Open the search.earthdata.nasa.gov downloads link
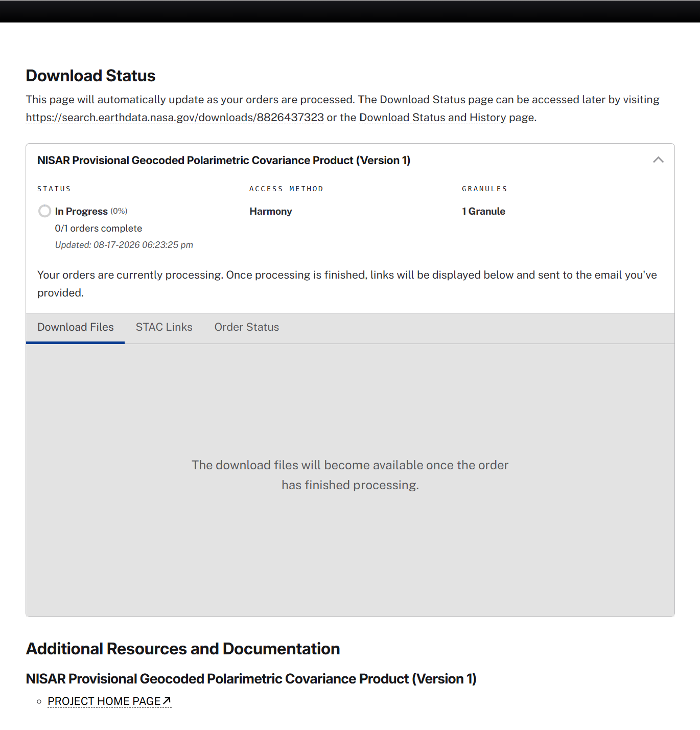Viewport: 700px width, 730px height. 175,118
